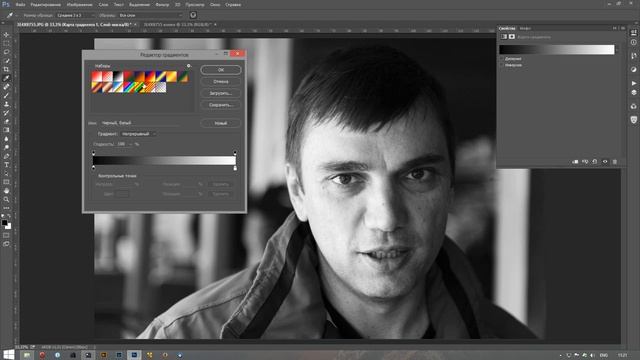Click the clip to layer icon in Properties
This screenshot has width=640, height=360.
(575, 162)
